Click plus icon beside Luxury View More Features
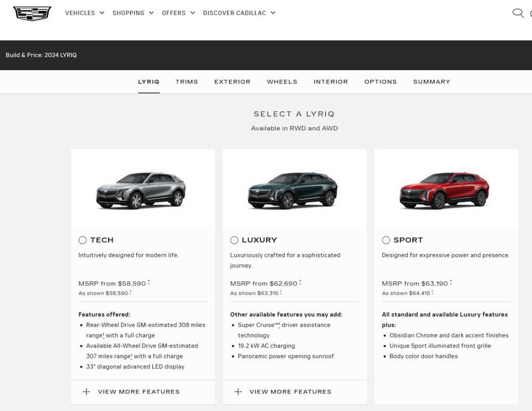Viewport: 532px width, 411px height. [x=238, y=392]
